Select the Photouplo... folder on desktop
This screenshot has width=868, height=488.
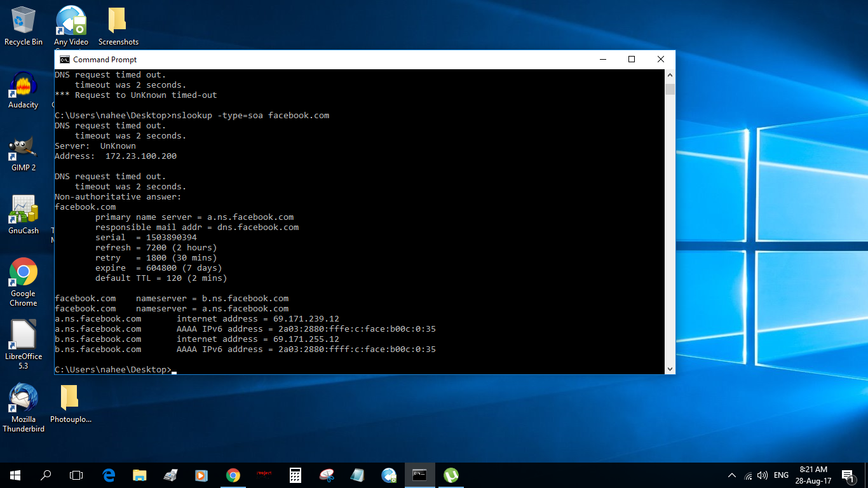[71, 403]
